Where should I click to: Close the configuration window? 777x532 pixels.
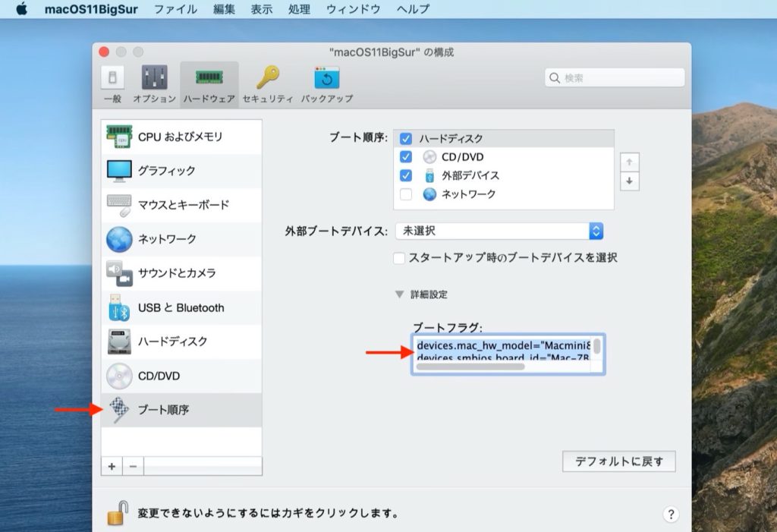click(x=104, y=52)
